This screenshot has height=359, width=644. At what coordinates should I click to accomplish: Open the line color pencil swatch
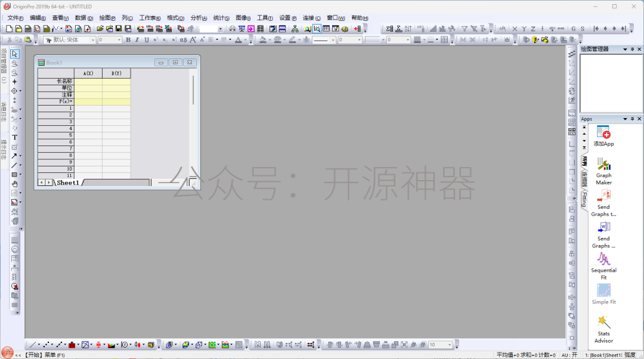click(x=292, y=40)
